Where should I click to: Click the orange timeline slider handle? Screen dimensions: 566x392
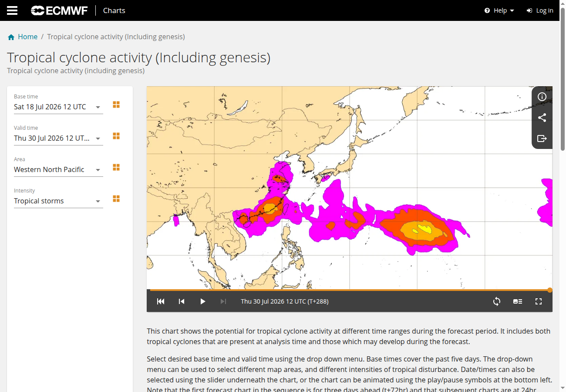(550, 290)
